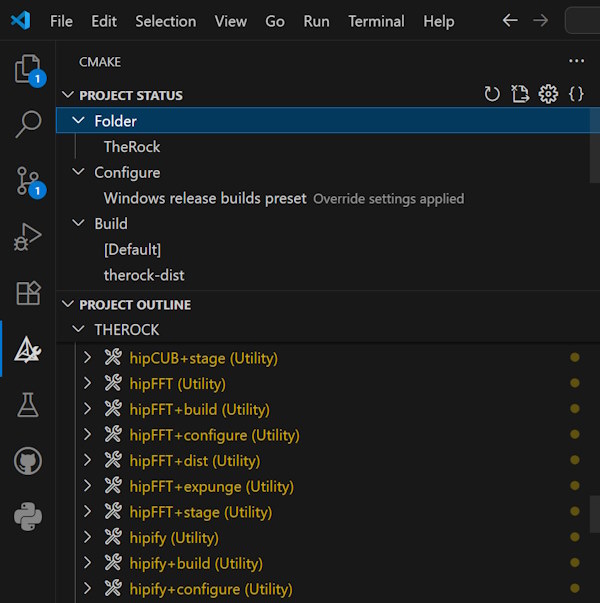This screenshot has width=600, height=603.
Task: Expand the hipFFT+build (Utility) chevron
Action: coord(88,409)
